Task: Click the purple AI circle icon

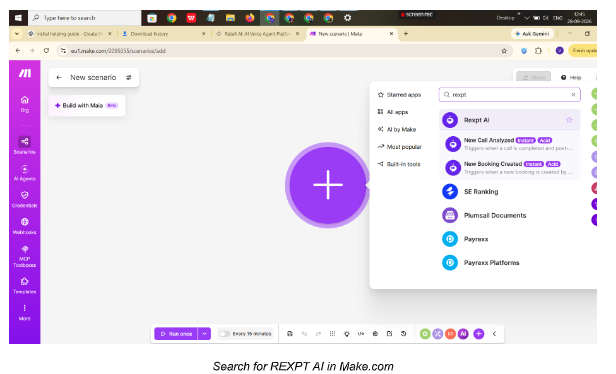Action: 463,334
